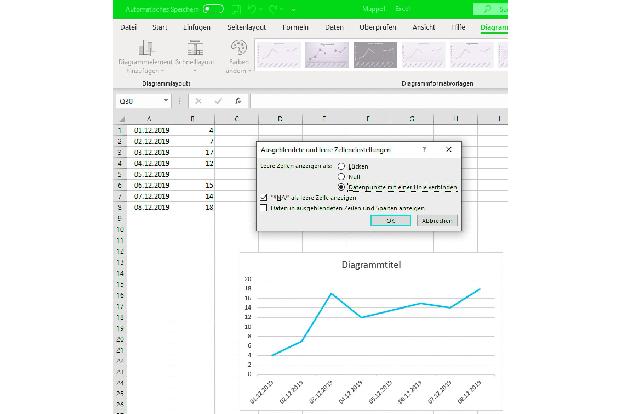Click the insert function fx icon
The image size is (621, 414).
(x=238, y=101)
